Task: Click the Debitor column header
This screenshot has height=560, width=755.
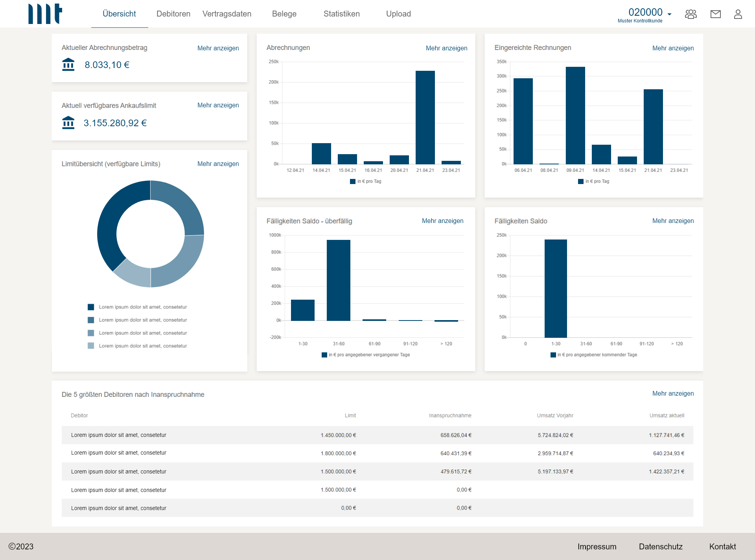Action: pyautogui.click(x=79, y=415)
